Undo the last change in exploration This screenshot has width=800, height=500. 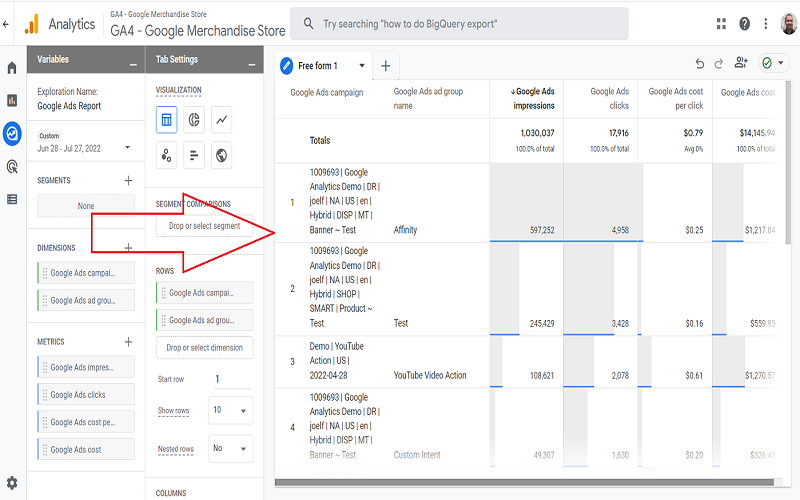click(699, 63)
